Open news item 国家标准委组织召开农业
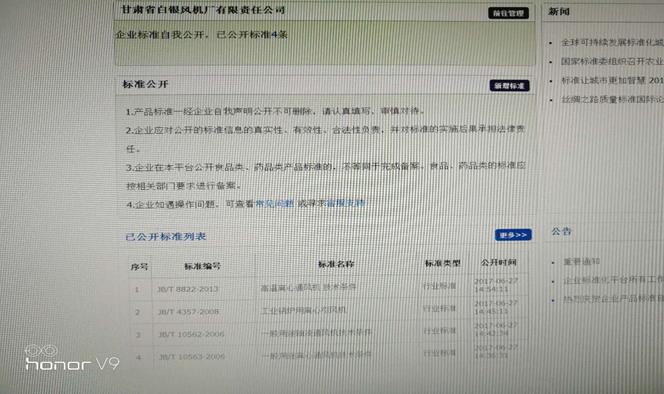Image resolution: width=664 pixels, height=394 pixels. click(x=612, y=61)
